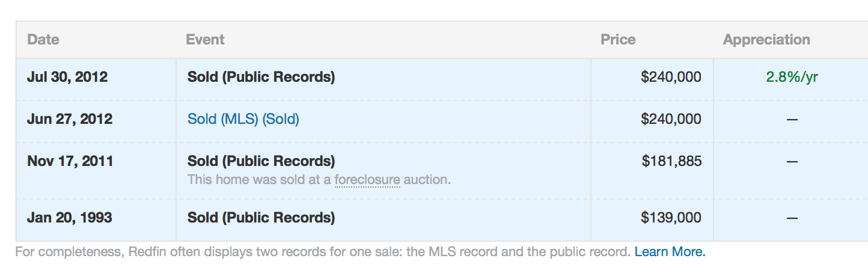The width and height of the screenshot is (868, 273).
Task: Click the Appreciation column header
Action: point(766,40)
